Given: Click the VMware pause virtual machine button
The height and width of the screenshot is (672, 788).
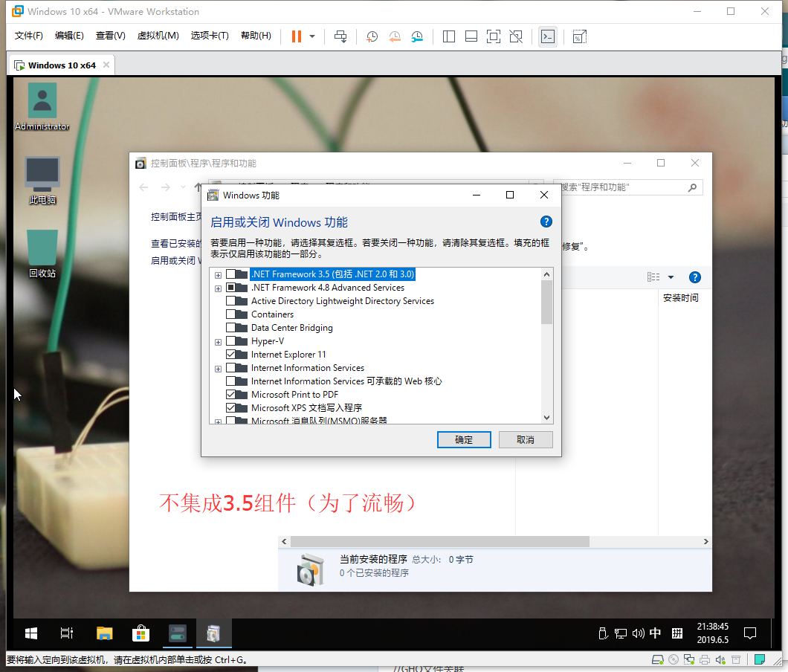Looking at the screenshot, I should pos(297,36).
